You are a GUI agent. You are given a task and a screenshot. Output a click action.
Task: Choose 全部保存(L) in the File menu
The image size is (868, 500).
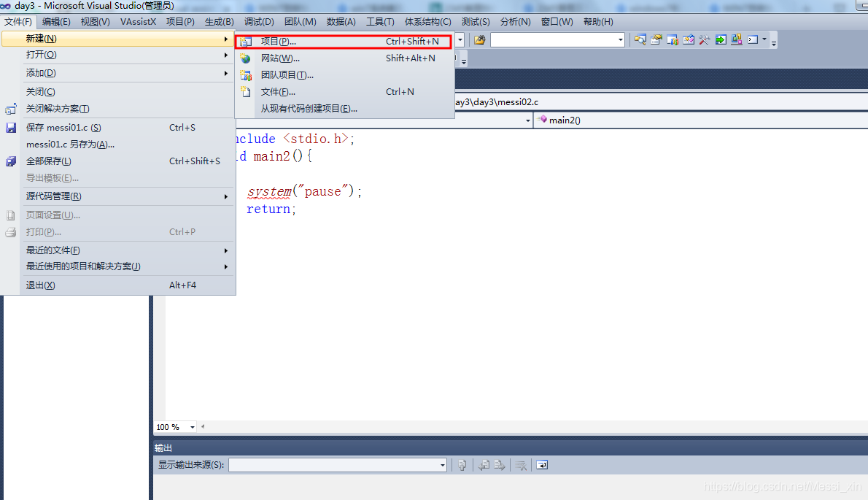[x=118, y=161]
